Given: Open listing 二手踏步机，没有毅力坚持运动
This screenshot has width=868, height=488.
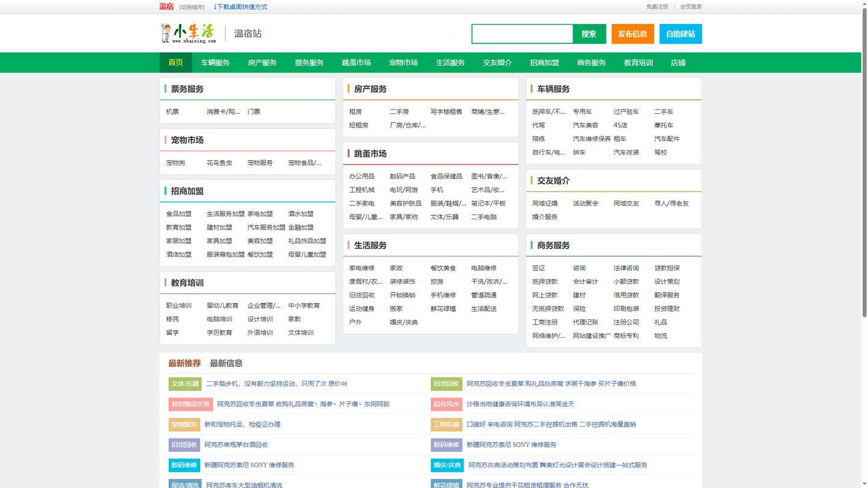Looking at the screenshot, I should [x=277, y=384].
